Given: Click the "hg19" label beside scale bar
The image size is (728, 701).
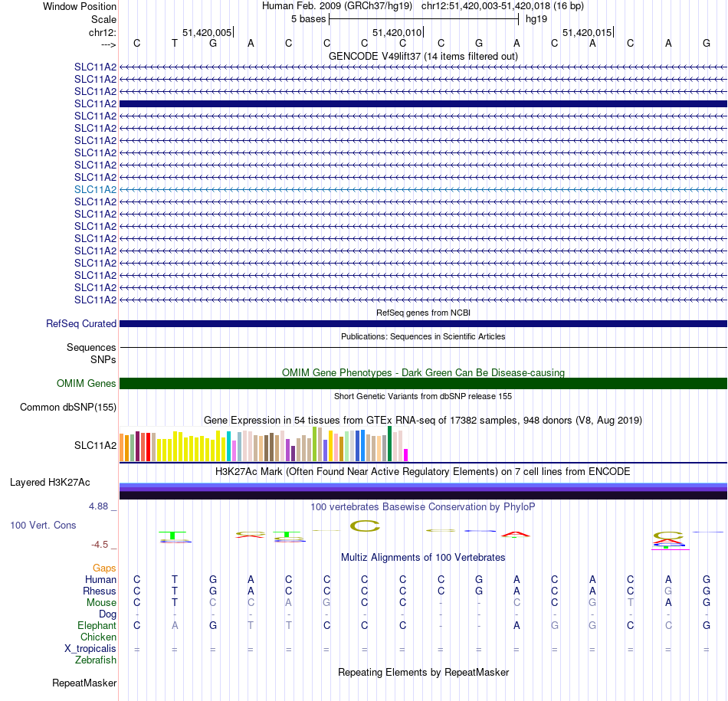Looking at the screenshot, I should pyautogui.click(x=536, y=19).
